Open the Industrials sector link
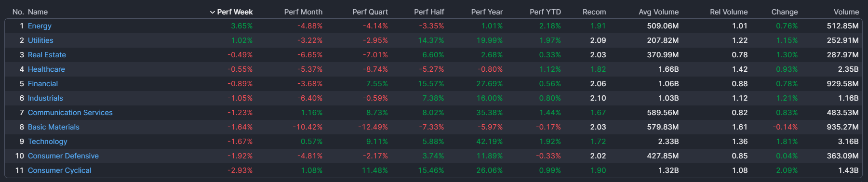This screenshot has height=182, width=868. pos(45,98)
